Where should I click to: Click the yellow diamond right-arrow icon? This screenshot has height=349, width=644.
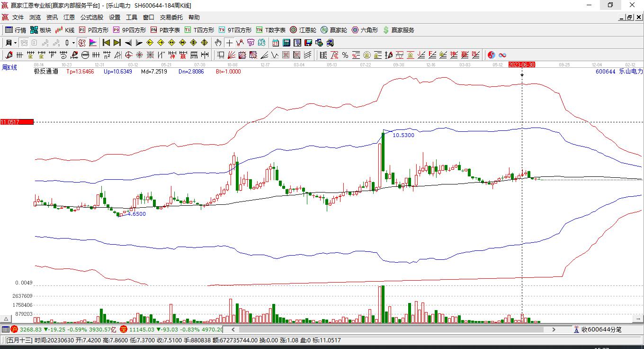pos(161,43)
